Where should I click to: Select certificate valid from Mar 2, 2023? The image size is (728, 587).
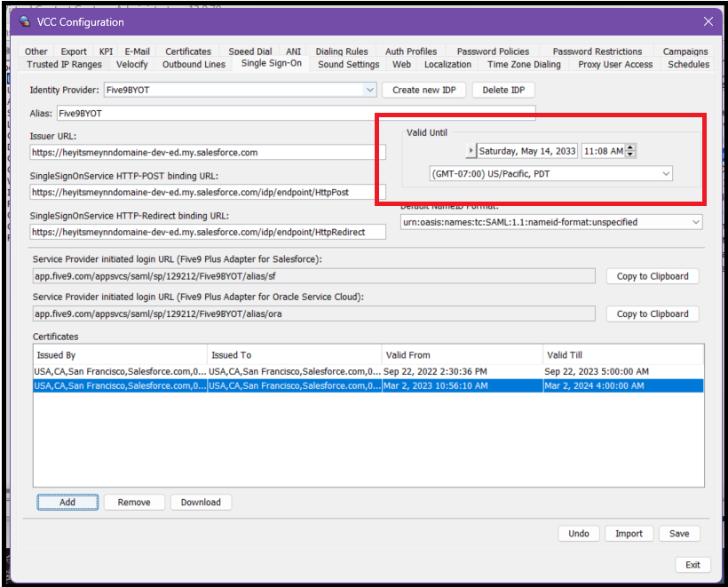tap(368, 385)
